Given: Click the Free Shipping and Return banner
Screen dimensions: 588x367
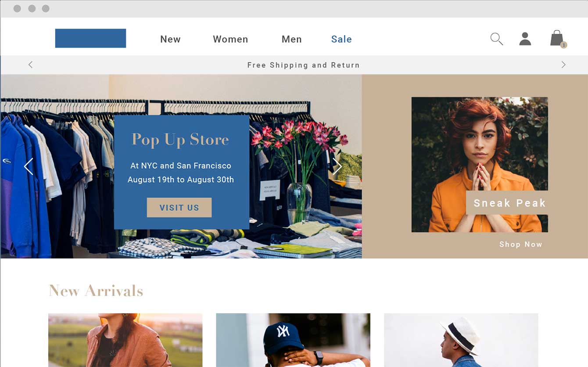Looking at the screenshot, I should click(303, 65).
